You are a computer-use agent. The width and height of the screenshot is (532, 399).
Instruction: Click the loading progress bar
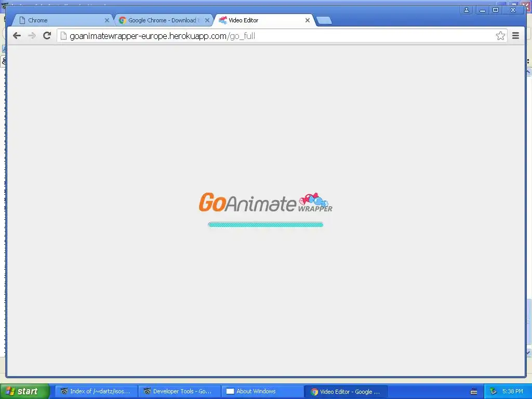265,224
